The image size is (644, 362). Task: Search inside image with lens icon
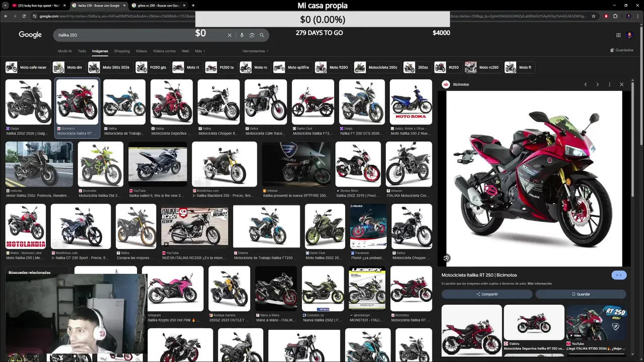click(446, 258)
